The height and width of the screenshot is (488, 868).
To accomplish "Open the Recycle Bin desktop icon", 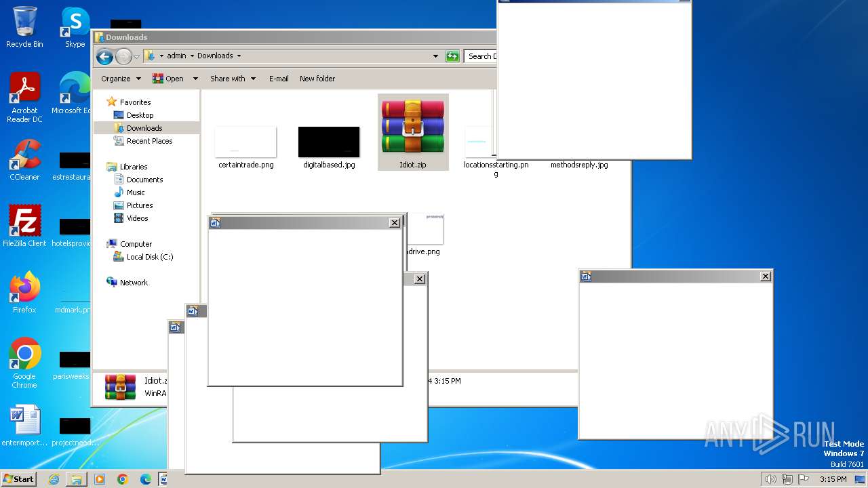I will 24,27.
